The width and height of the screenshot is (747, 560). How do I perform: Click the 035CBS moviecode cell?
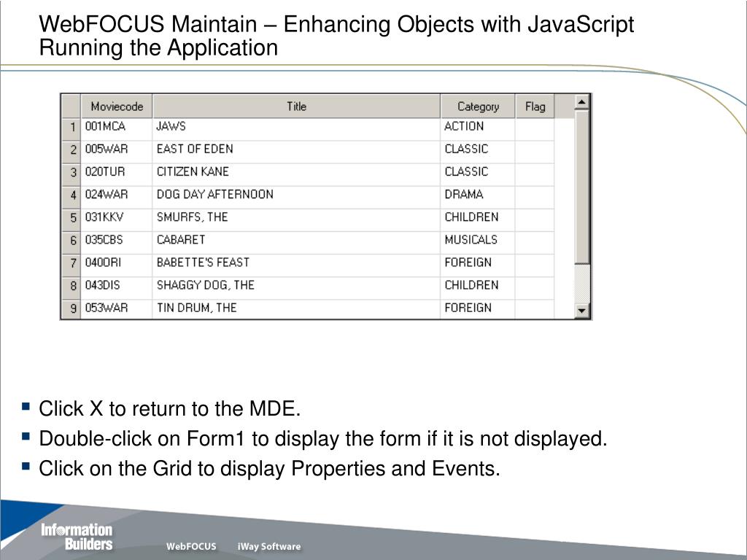pyautogui.click(x=117, y=242)
